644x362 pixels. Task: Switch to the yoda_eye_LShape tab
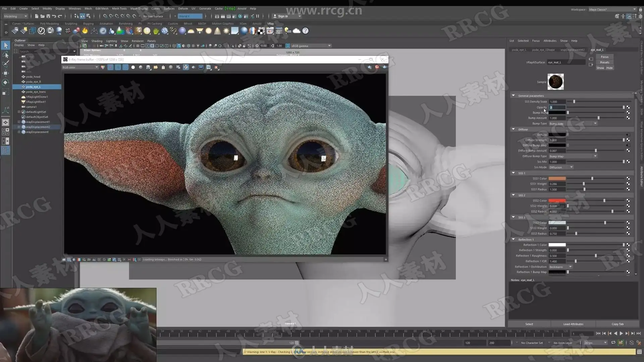543,50
